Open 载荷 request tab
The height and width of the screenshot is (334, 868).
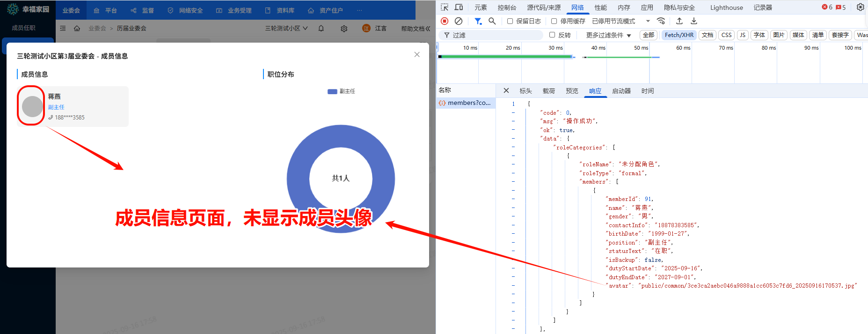pyautogui.click(x=549, y=91)
